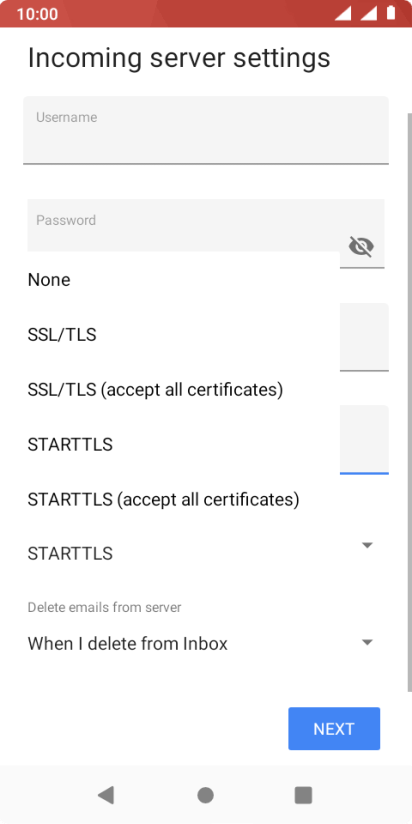Tap the 10:00 clock in status bar

pyautogui.click(x=37, y=14)
